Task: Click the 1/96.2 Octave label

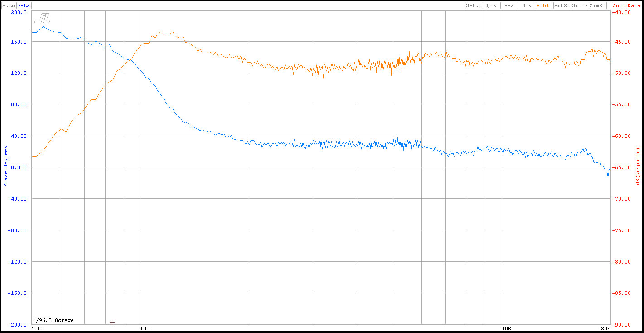Action: pos(53,320)
